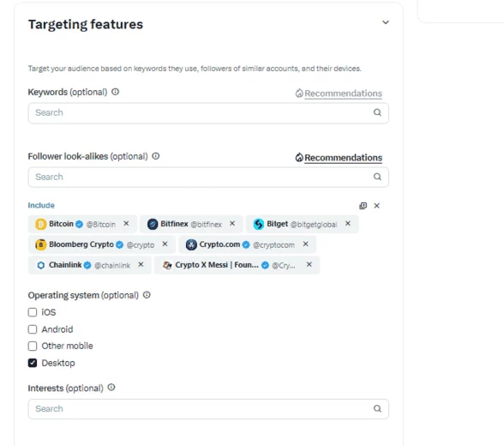Uncheck the Desktop checkbox
The width and height of the screenshot is (504, 446).
(x=33, y=363)
